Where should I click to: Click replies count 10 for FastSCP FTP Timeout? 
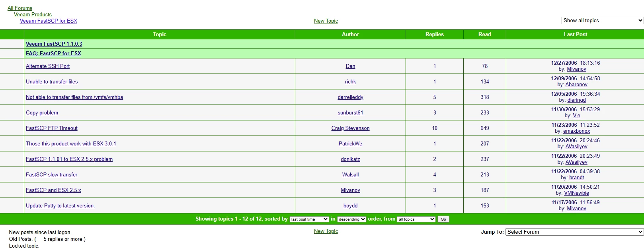[435, 128]
